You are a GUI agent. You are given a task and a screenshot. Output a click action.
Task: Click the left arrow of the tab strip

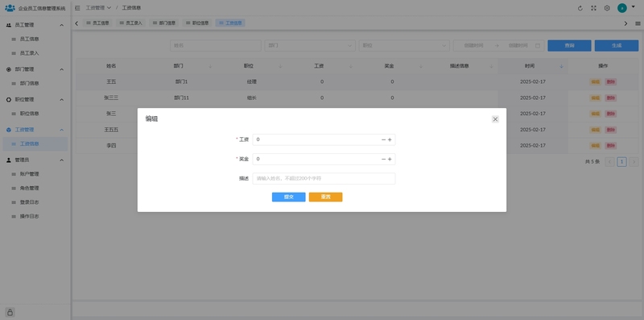point(76,23)
